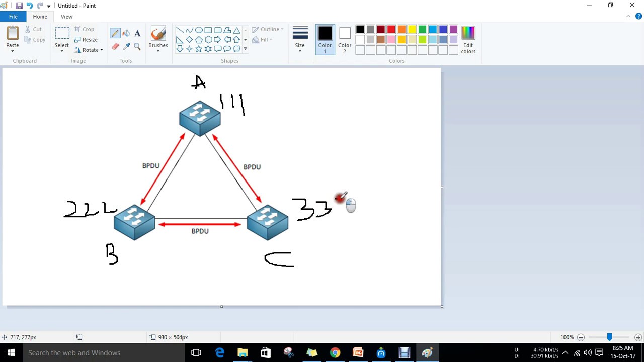Activate Color 1 selector
Viewport: 644px width, 362px height.
(x=325, y=39)
